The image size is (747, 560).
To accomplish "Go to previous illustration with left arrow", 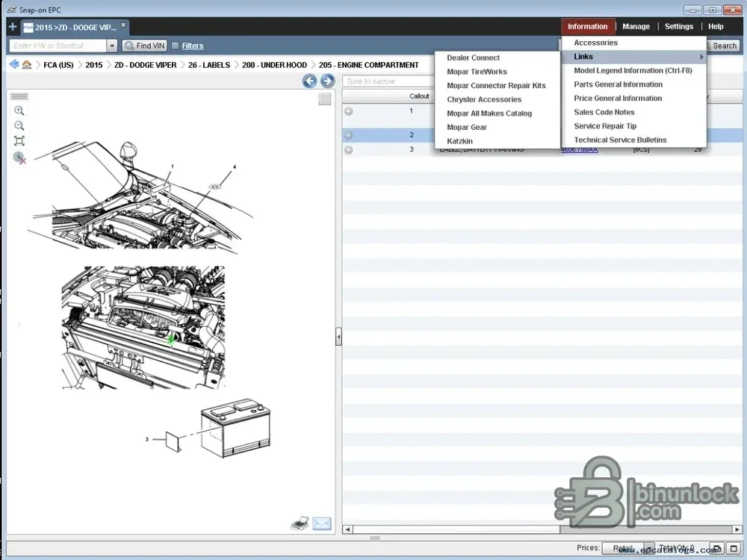I will pyautogui.click(x=310, y=81).
